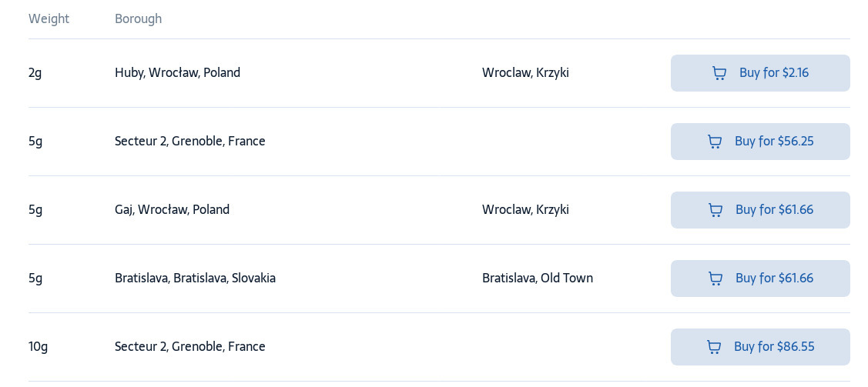Click the cart icon beside $86.55 price
The width and height of the screenshot is (868, 387).
[x=714, y=347]
